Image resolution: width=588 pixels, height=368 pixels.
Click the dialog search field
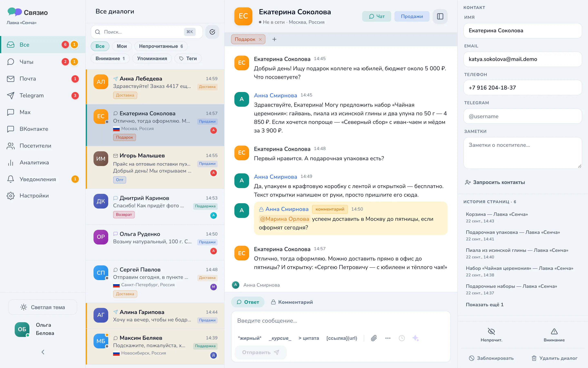[147, 32]
